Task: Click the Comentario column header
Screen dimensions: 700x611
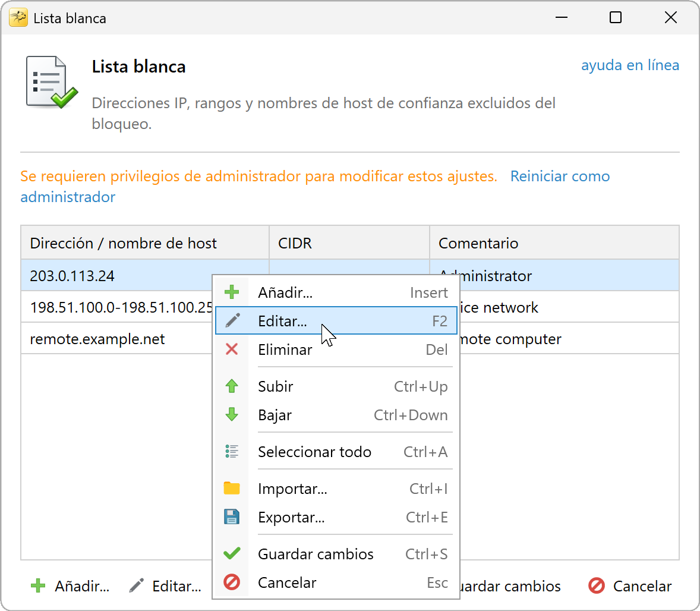Action: (x=554, y=242)
